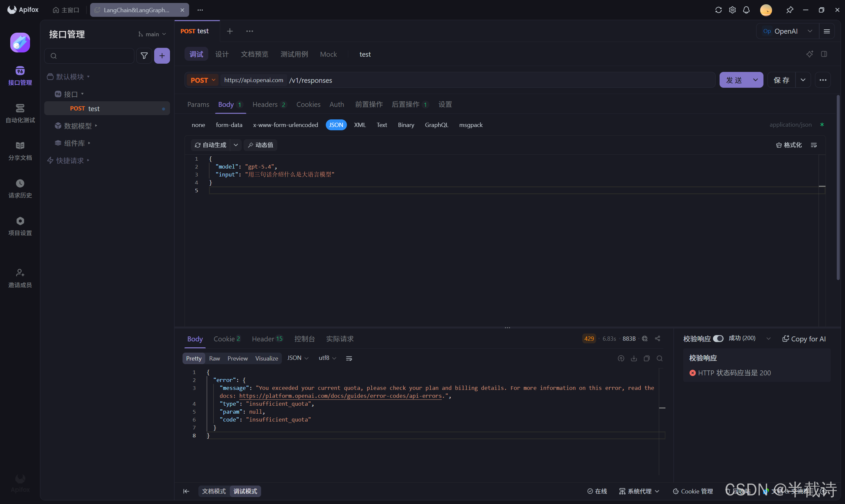Click the copy response icon

coord(647,358)
